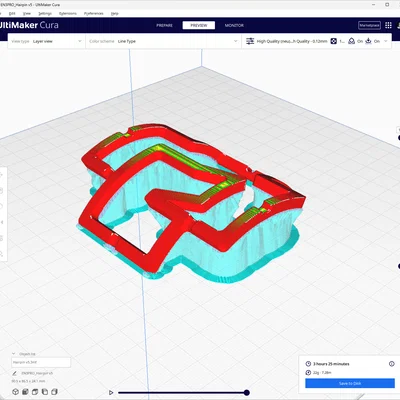Select the right side view icon
Image resolution: width=400 pixels, height=400 pixels.
coord(54,392)
